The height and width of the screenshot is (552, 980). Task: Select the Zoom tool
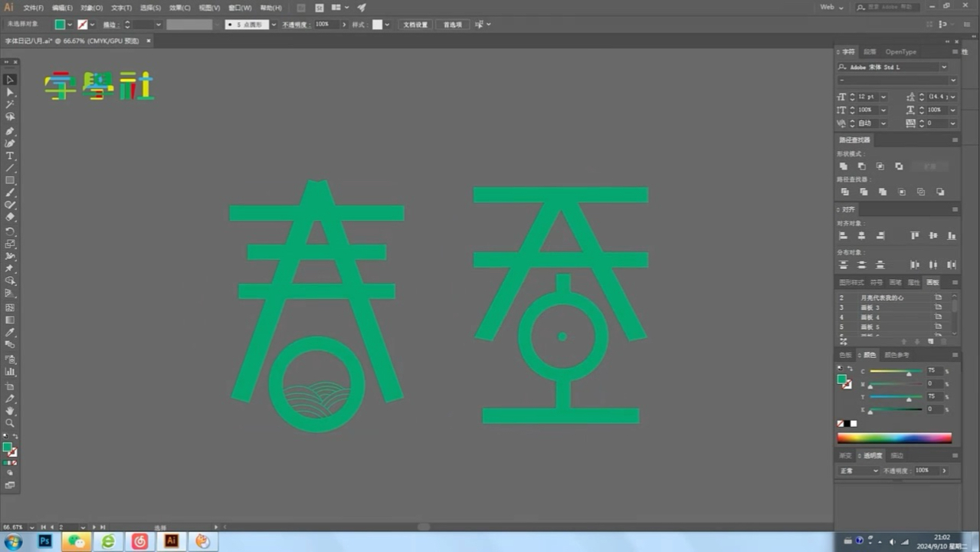pyautogui.click(x=10, y=423)
